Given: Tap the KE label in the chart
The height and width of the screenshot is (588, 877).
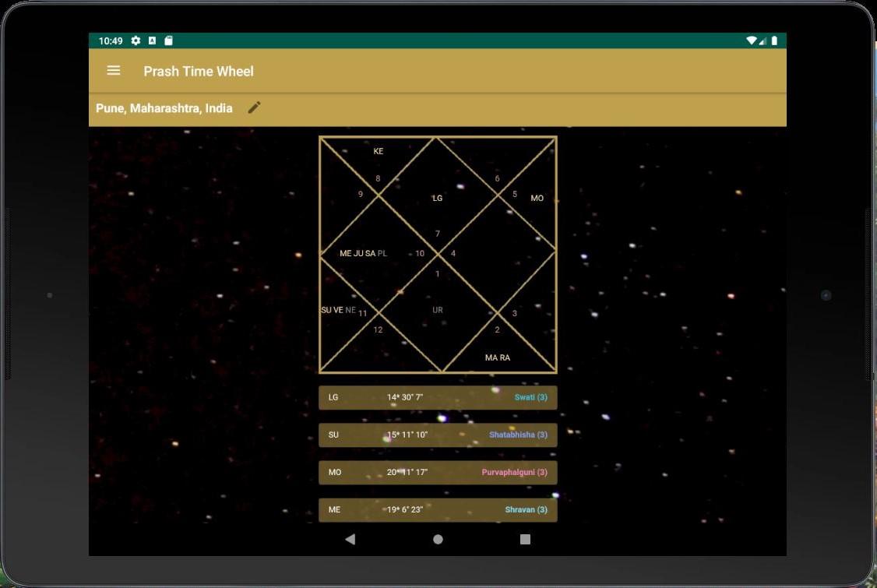Looking at the screenshot, I should tap(378, 151).
